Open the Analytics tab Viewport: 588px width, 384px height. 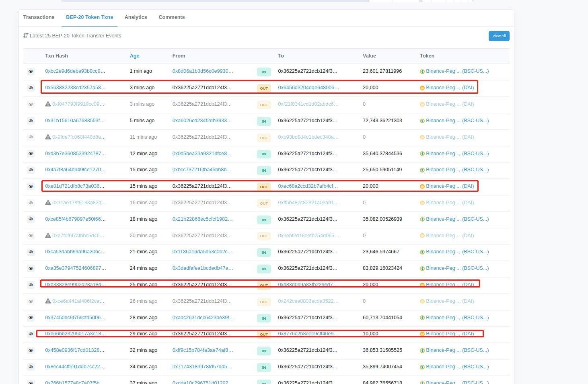(x=136, y=17)
